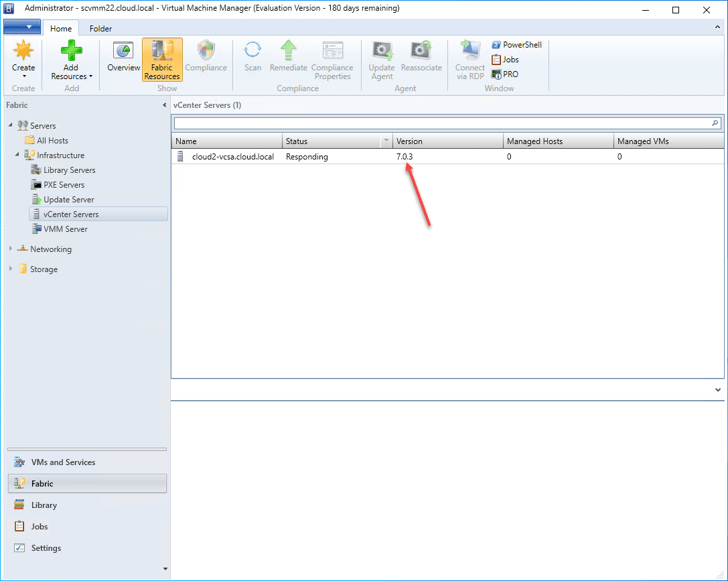Open the PRO window

click(505, 74)
